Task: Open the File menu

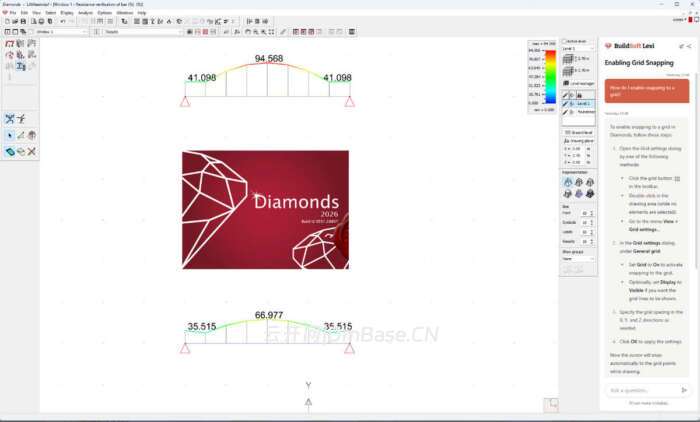Action: pos(13,13)
